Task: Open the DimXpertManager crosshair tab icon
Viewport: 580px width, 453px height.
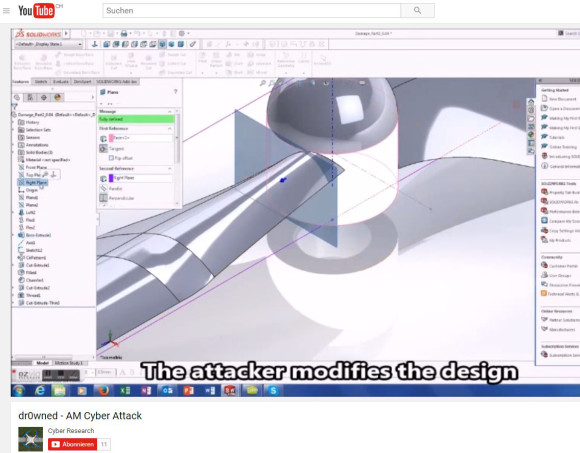Action: point(44,98)
